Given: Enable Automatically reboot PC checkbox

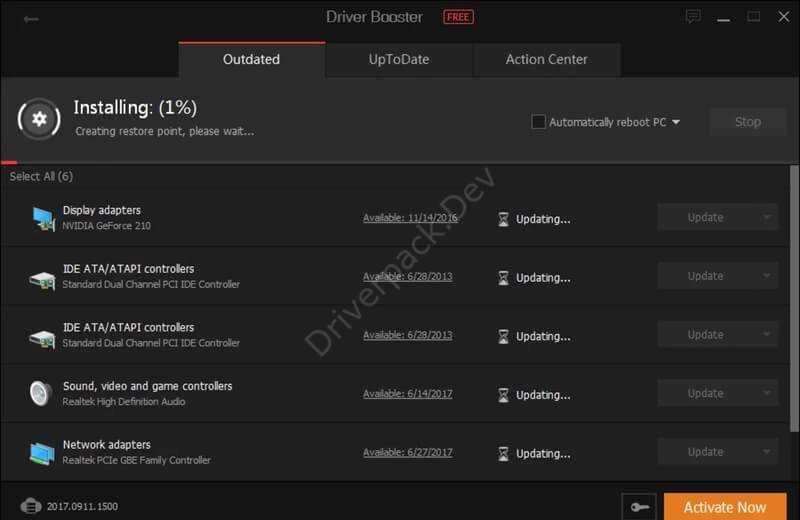Looking at the screenshot, I should click(538, 122).
